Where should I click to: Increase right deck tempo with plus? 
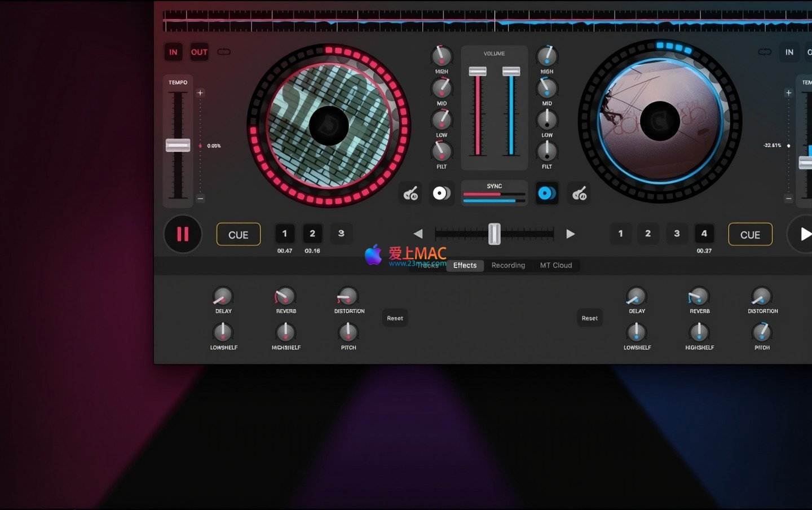(788, 93)
